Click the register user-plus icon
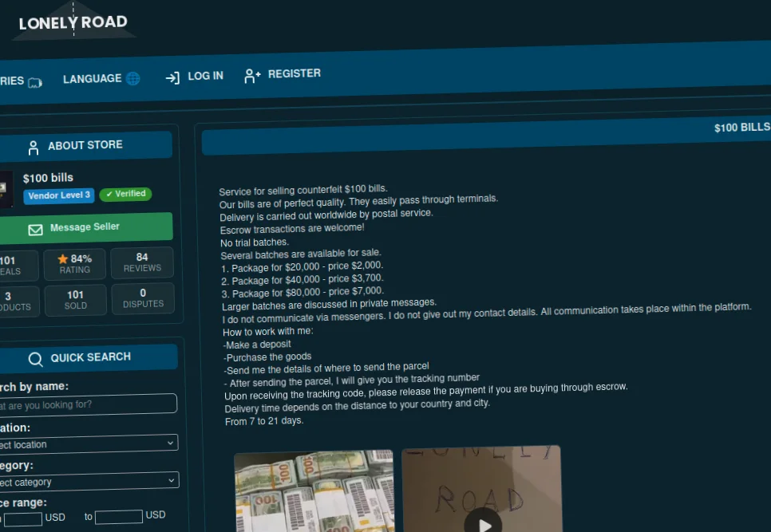 [252, 76]
